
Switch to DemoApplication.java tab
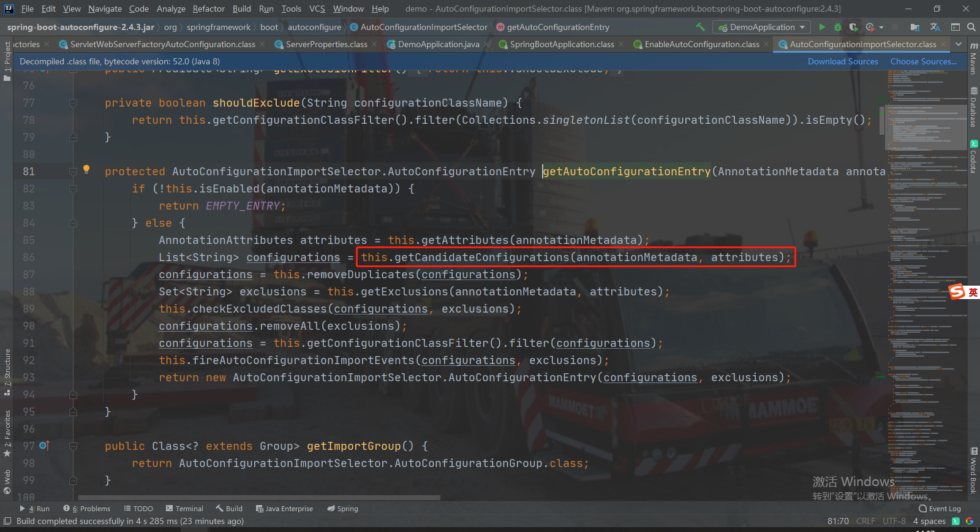click(438, 44)
